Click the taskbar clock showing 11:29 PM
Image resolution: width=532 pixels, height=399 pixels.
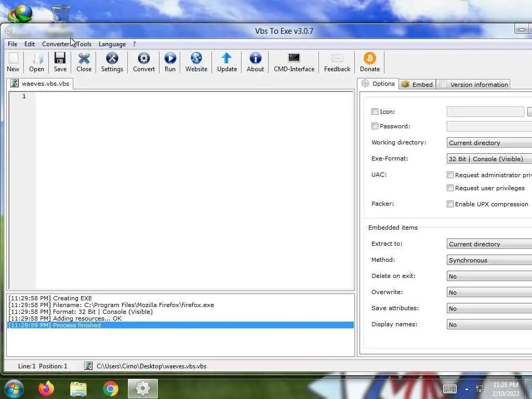(x=506, y=389)
